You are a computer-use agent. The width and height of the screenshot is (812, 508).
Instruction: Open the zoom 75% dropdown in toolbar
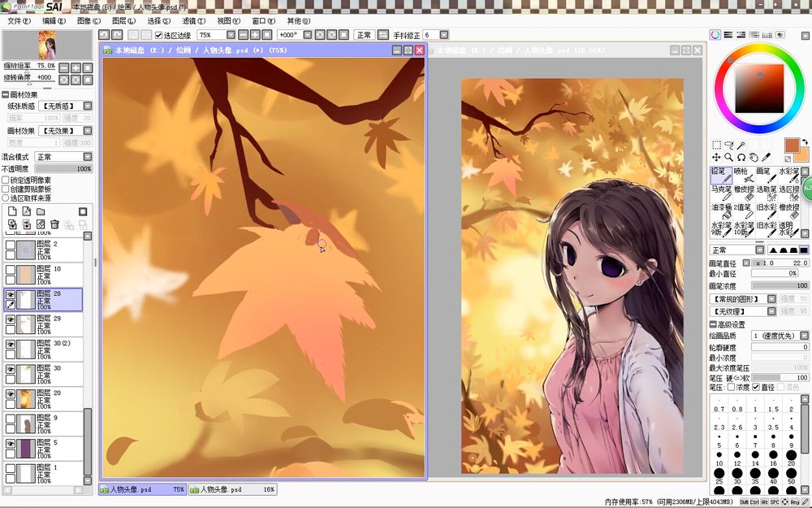tap(231, 35)
